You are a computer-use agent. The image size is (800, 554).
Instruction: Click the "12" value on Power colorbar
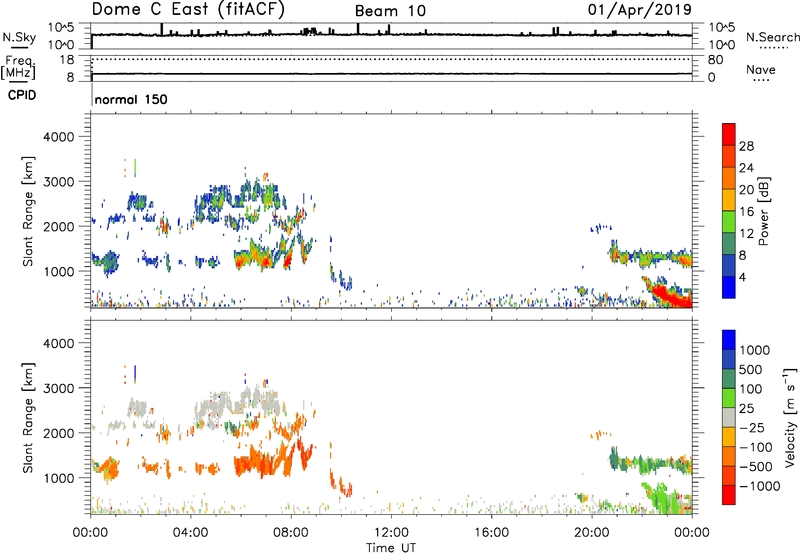tap(746, 234)
